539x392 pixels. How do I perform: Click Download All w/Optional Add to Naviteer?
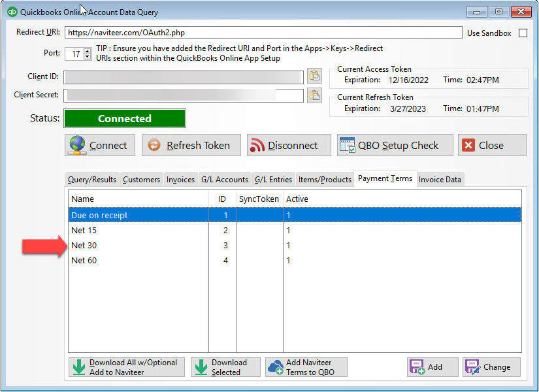tap(127, 367)
